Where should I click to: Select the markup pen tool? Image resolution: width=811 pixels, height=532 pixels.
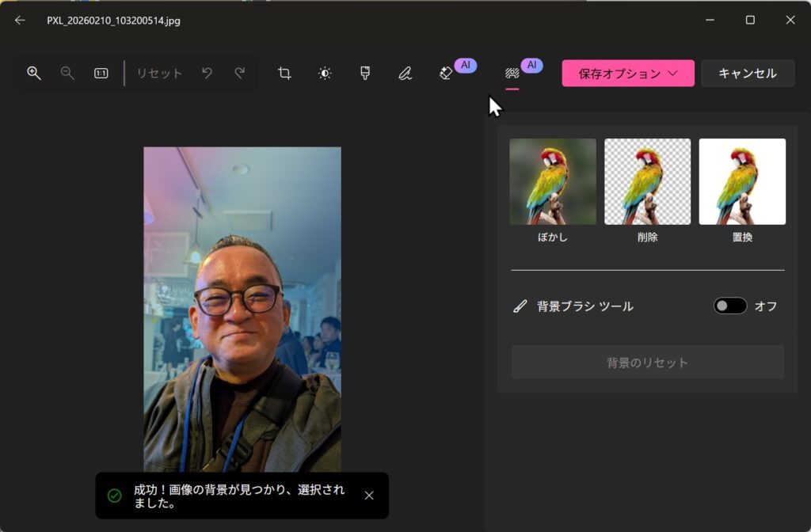coord(405,73)
